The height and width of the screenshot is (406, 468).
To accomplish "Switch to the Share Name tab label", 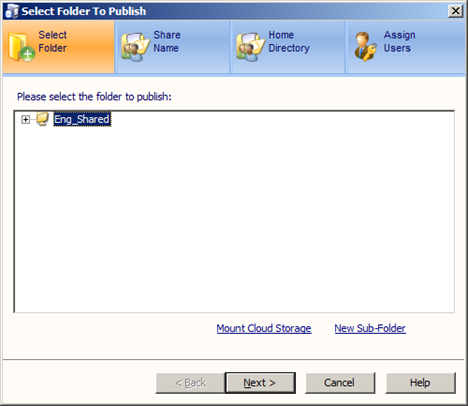I will click(x=167, y=41).
